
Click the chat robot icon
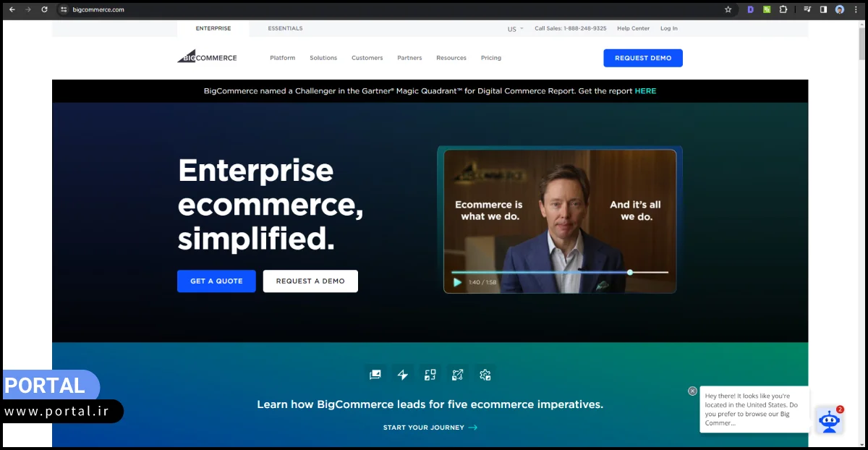point(829,420)
